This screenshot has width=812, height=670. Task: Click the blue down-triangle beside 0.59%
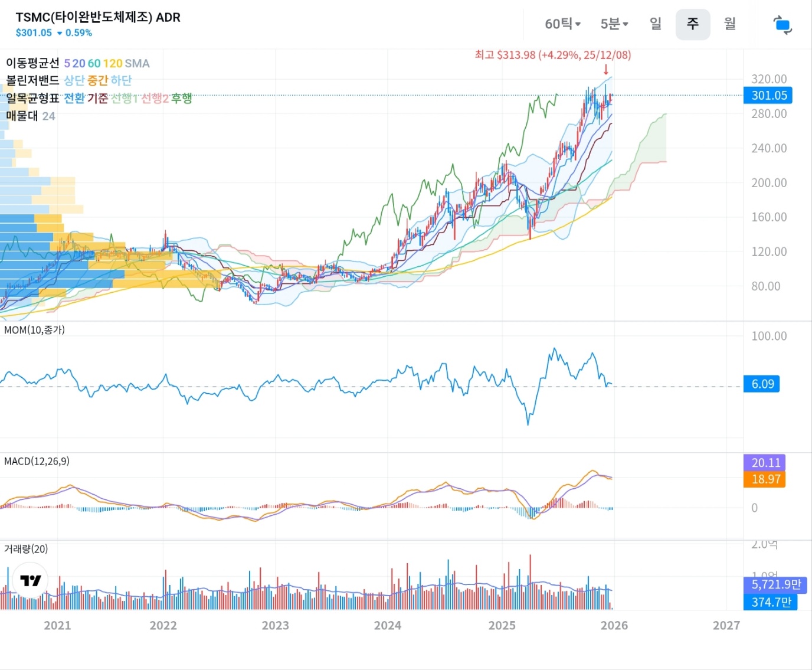pyautogui.click(x=60, y=33)
